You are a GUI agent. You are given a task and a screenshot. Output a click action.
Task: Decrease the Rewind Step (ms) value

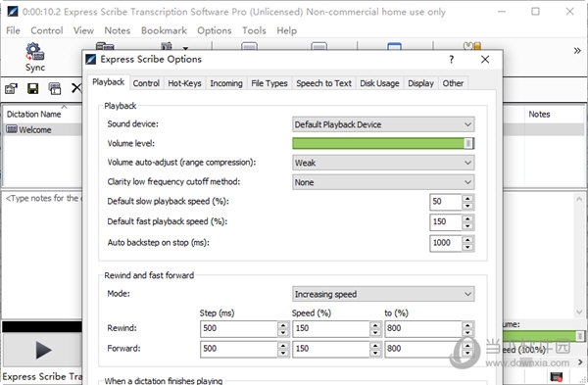click(x=283, y=333)
